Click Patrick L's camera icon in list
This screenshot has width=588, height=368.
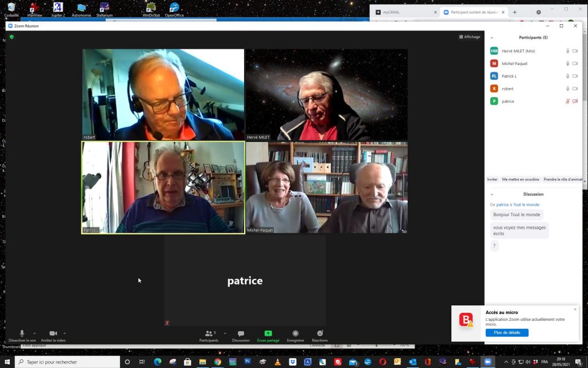(x=575, y=76)
